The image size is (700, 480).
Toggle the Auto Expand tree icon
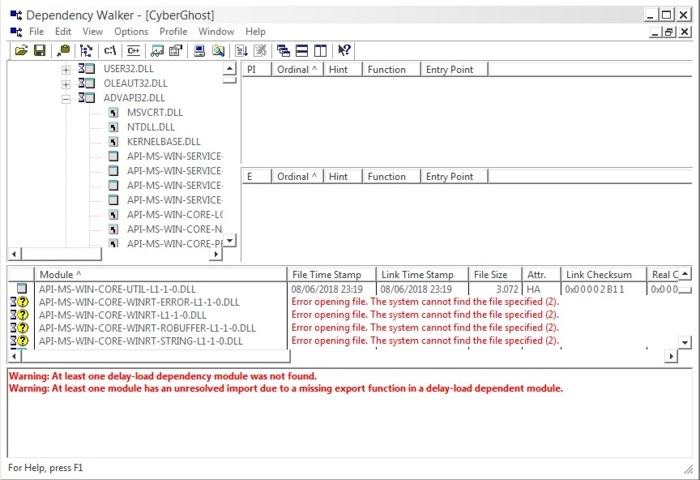[x=86, y=50]
